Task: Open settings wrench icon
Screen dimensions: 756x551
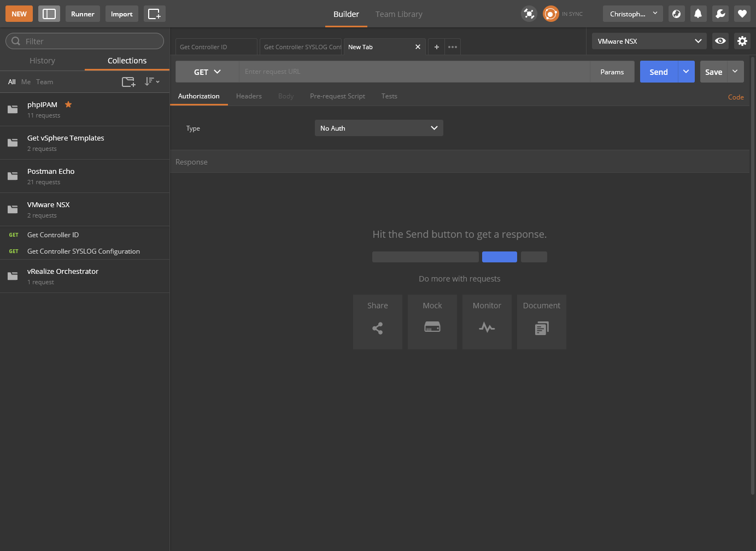Action: click(720, 14)
